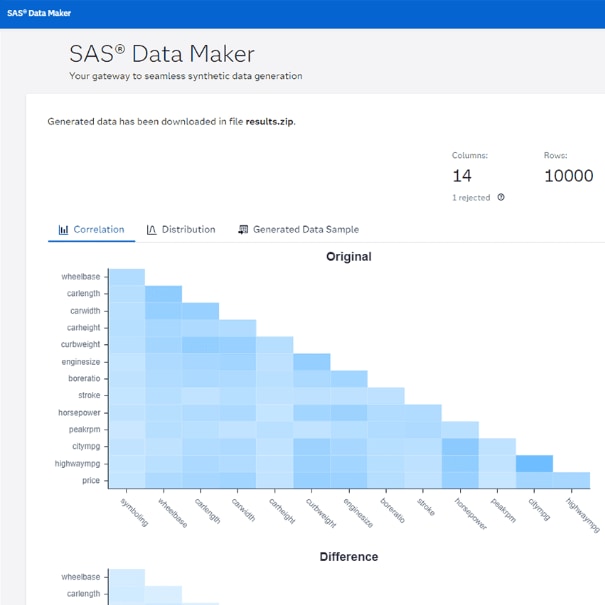Click the SAS Data Maker header title

pyautogui.click(x=39, y=13)
